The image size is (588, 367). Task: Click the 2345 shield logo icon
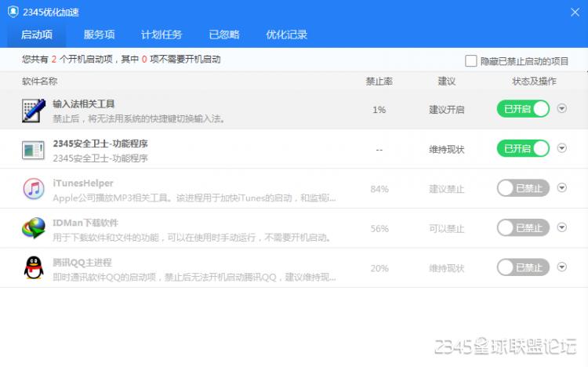click(13, 12)
